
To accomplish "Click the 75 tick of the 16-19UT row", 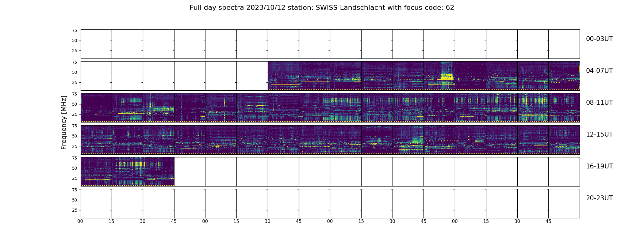I will point(75,158).
